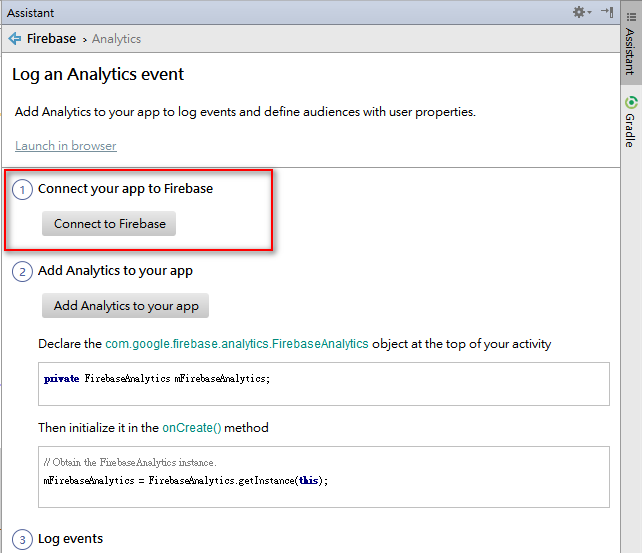Click the step 2 circle number
Image resolution: width=642 pixels, height=553 pixels.
coord(23,272)
